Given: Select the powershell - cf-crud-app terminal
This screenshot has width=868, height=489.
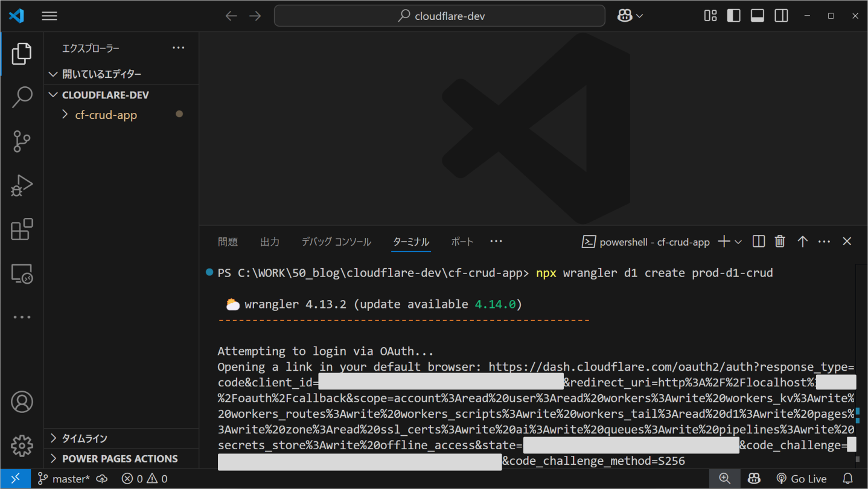Looking at the screenshot, I should point(645,242).
